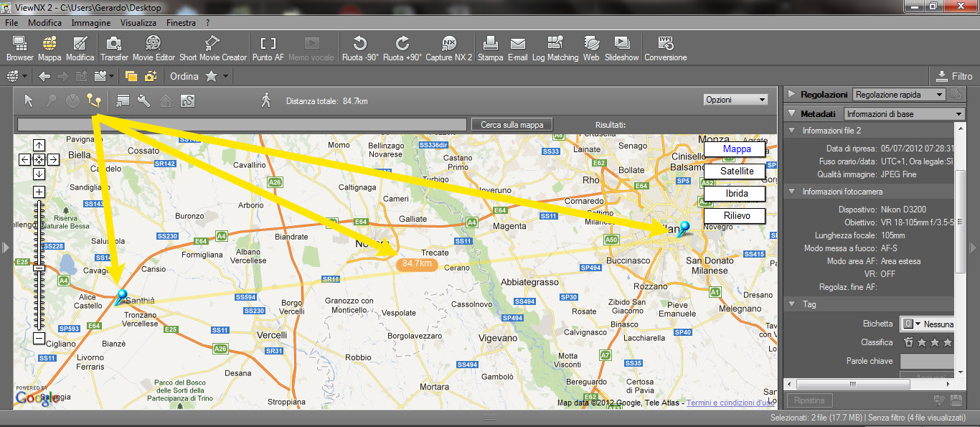The width and height of the screenshot is (980, 427).
Task: Zoom in with the plus button
Action: point(39,192)
